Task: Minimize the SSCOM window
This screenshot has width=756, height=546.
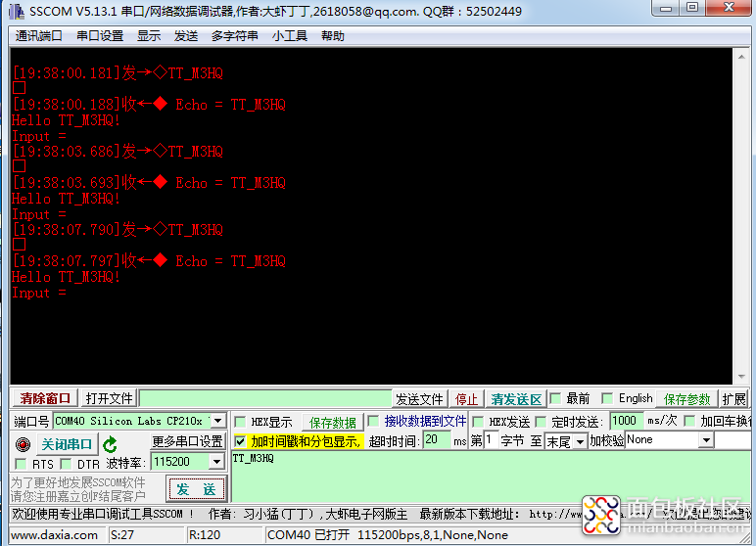Action: 666,8
